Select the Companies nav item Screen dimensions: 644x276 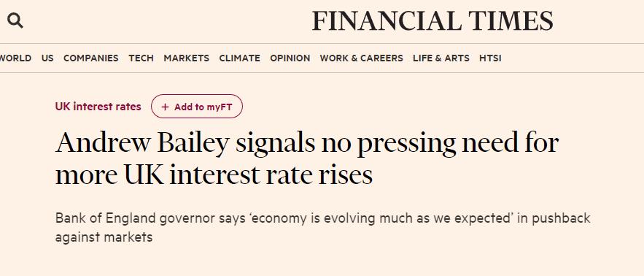tap(90, 58)
